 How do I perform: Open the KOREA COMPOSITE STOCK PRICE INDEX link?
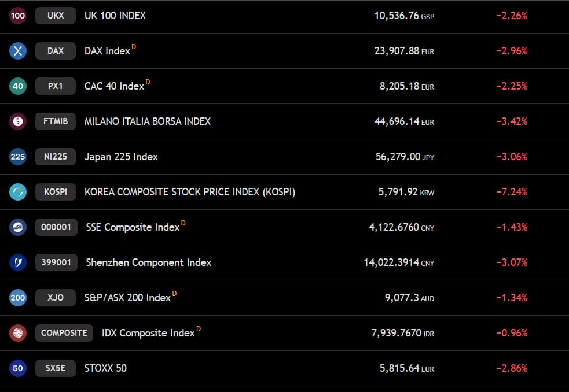click(190, 192)
